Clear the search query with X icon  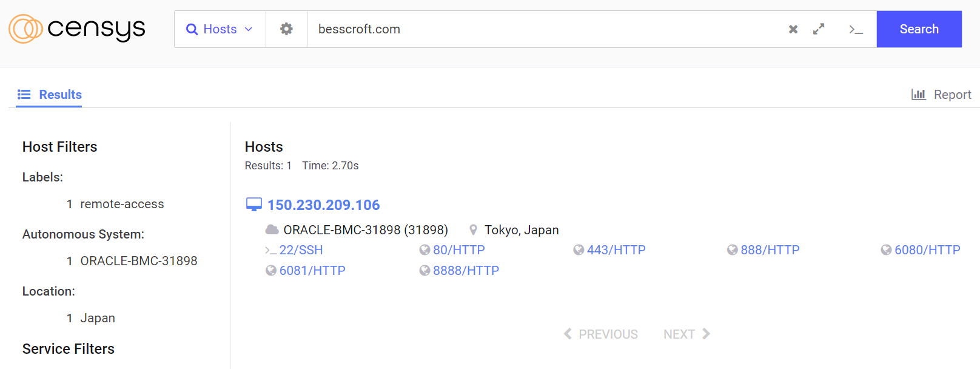[793, 29]
